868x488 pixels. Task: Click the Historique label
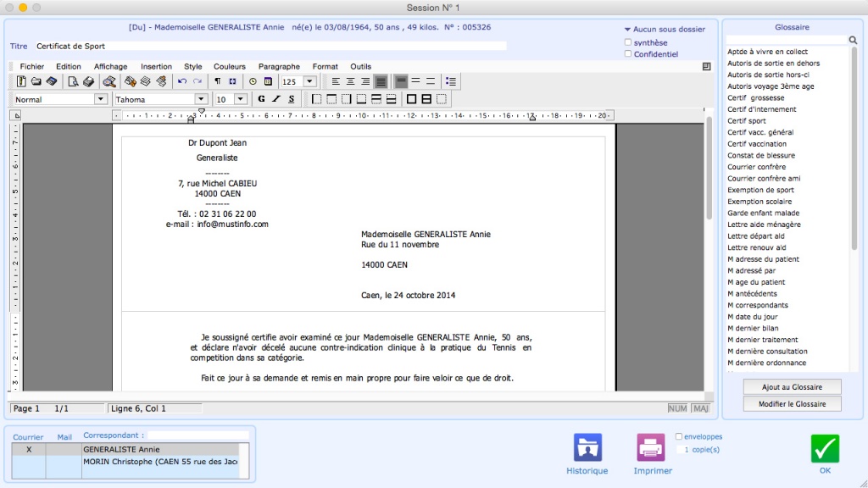tap(587, 471)
